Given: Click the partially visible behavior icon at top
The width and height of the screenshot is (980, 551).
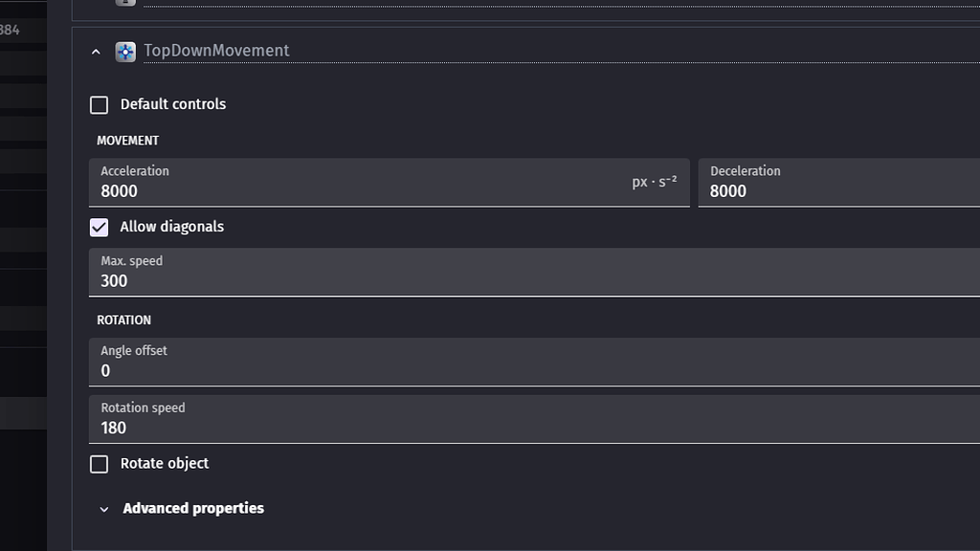Looking at the screenshot, I should [x=125, y=3].
